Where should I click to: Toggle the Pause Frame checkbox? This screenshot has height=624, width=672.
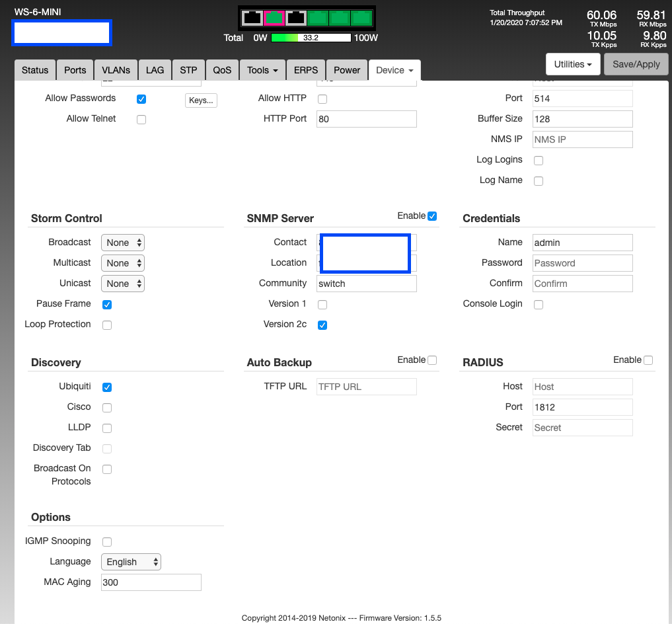107,305
